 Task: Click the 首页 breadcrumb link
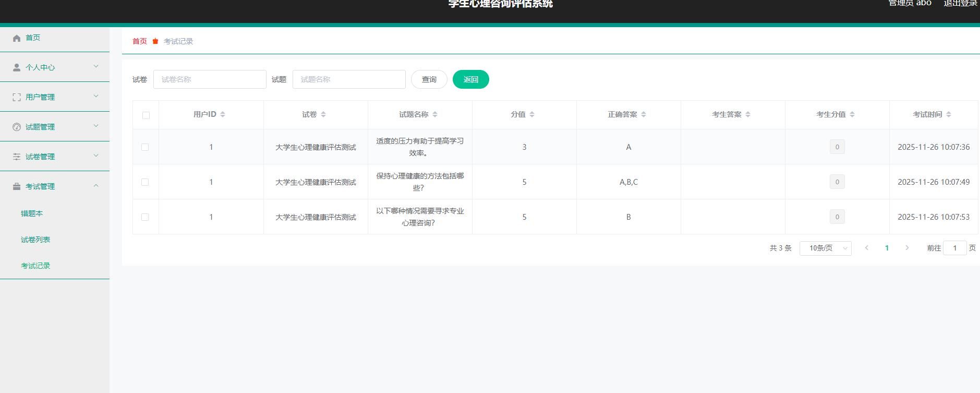click(140, 41)
